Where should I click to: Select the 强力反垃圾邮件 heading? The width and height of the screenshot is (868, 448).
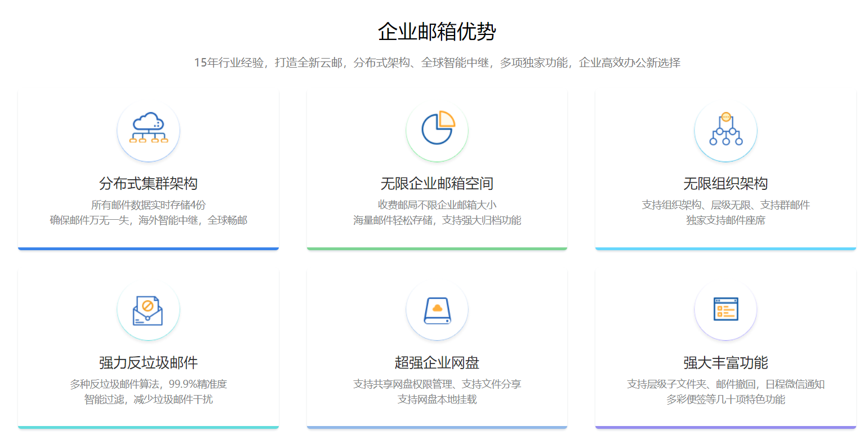(x=149, y=363)
